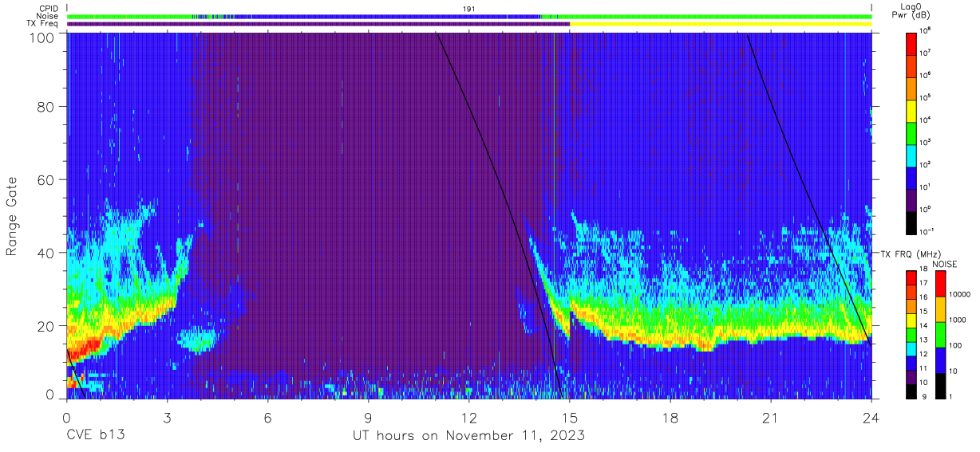Click the 10⁴ label on the power colorbar

927,120
